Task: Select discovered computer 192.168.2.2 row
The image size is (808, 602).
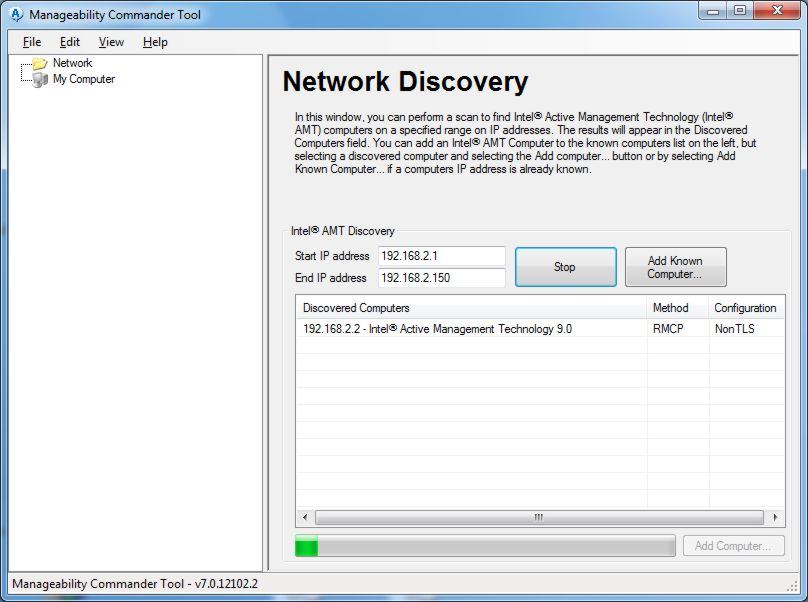Action: pyautogui.click(x=540, y=329)
